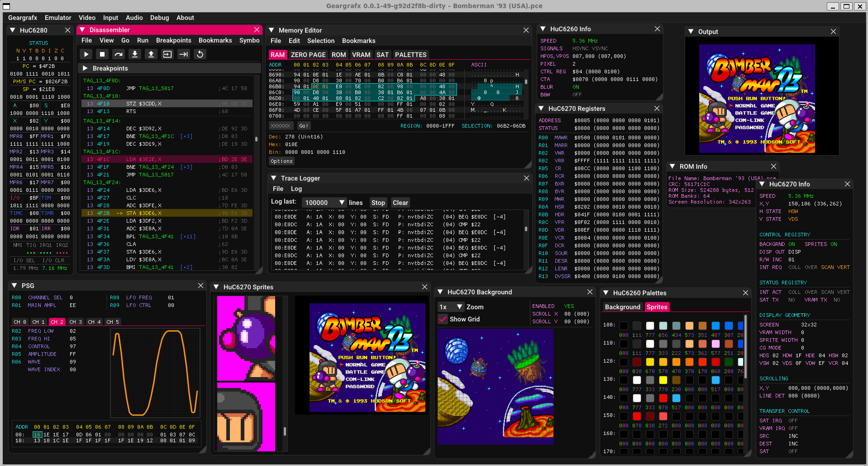Close the ROM Info panel
Viewport: 868px width, 466px height.
774,166
